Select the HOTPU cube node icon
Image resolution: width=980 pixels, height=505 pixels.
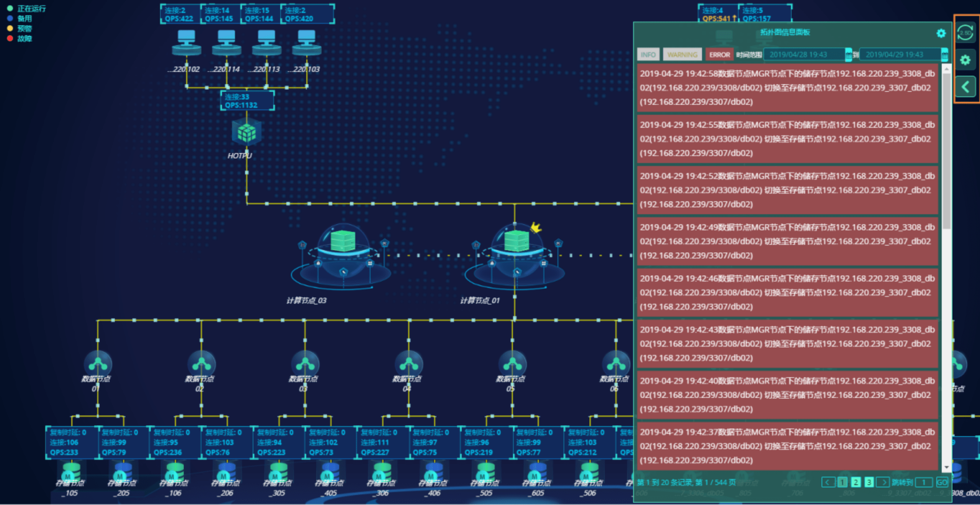click(x=246, y=132)
